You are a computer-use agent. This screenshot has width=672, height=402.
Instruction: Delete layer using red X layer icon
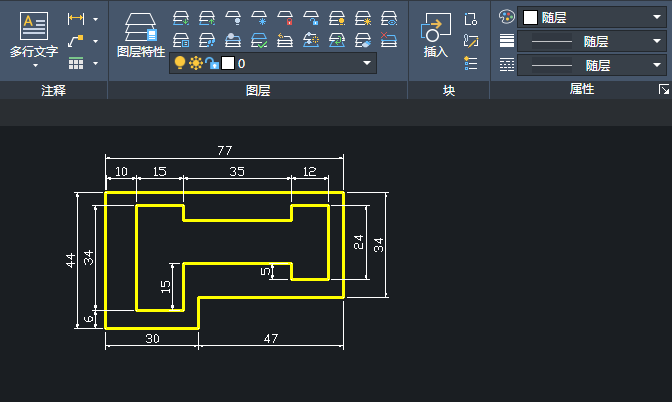coord(389,40)
